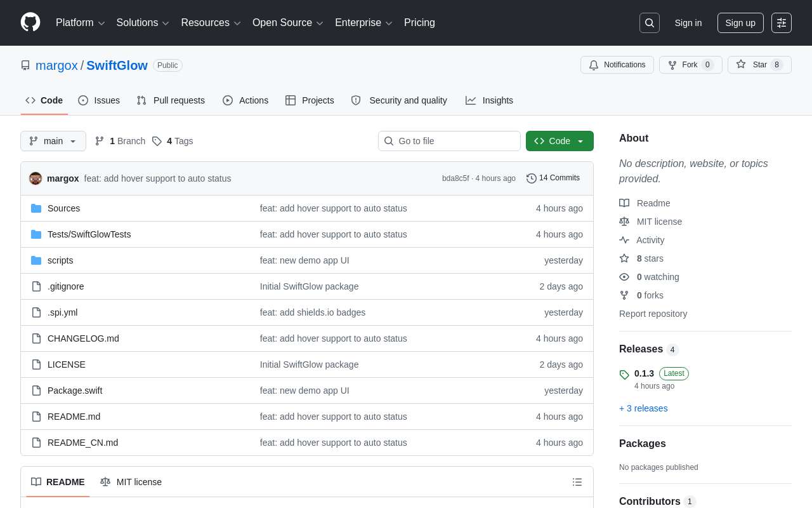Click the fork icon beside 0 forks
This screenshot has height=508, width=812.
tap(624, 295)
